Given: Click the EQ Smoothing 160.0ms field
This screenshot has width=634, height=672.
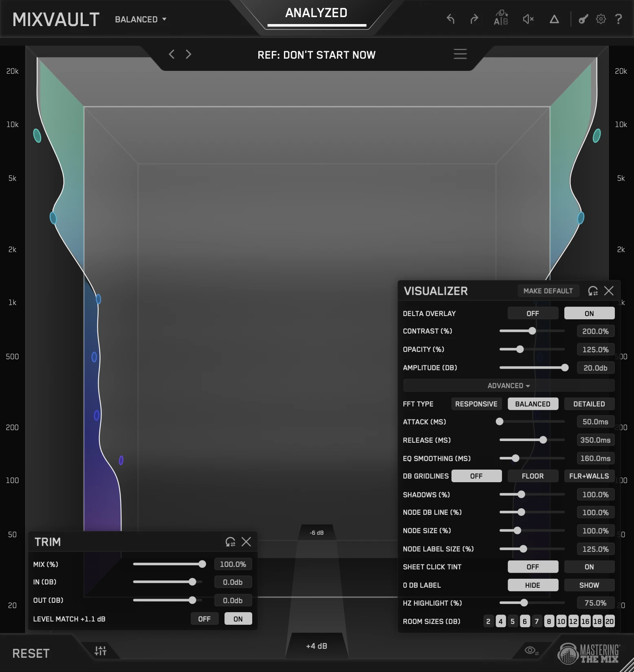Looking at the screenshot, I should click(595, 458).
